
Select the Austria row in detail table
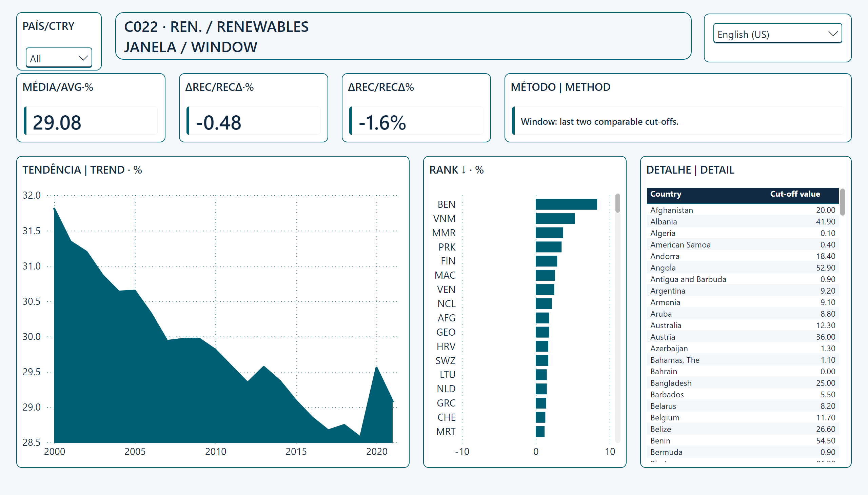click(x=742, y=337)
